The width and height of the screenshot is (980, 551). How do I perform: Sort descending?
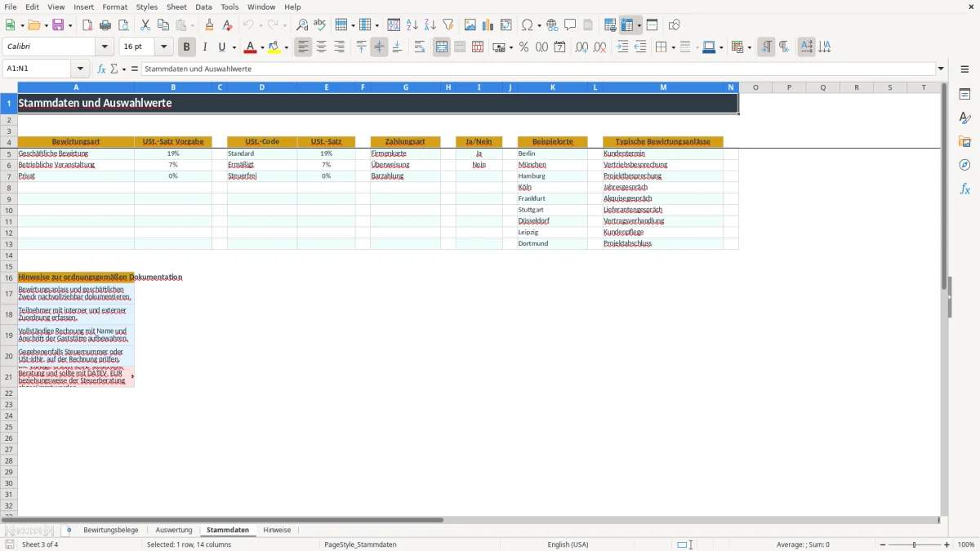(x=430, y=25)
